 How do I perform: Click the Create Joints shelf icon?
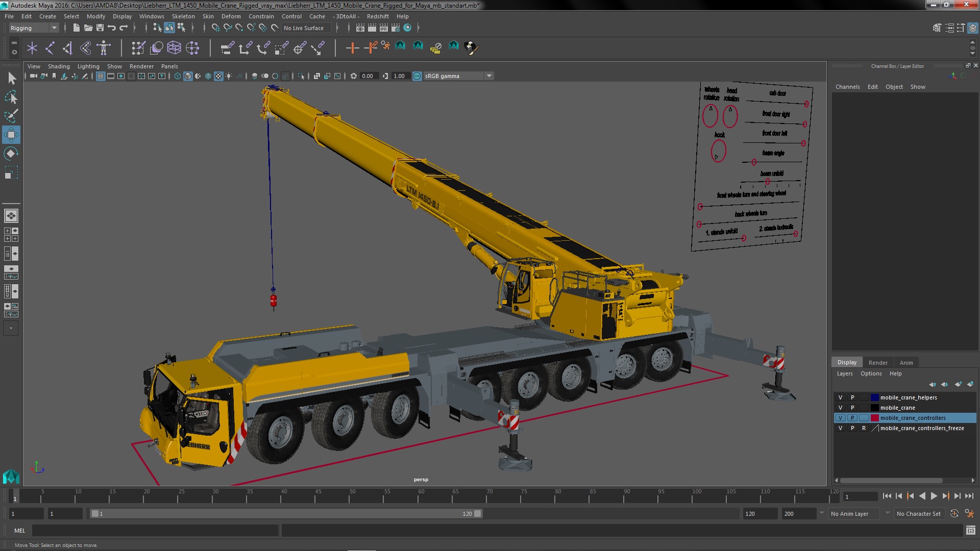(x=50, y=48)
